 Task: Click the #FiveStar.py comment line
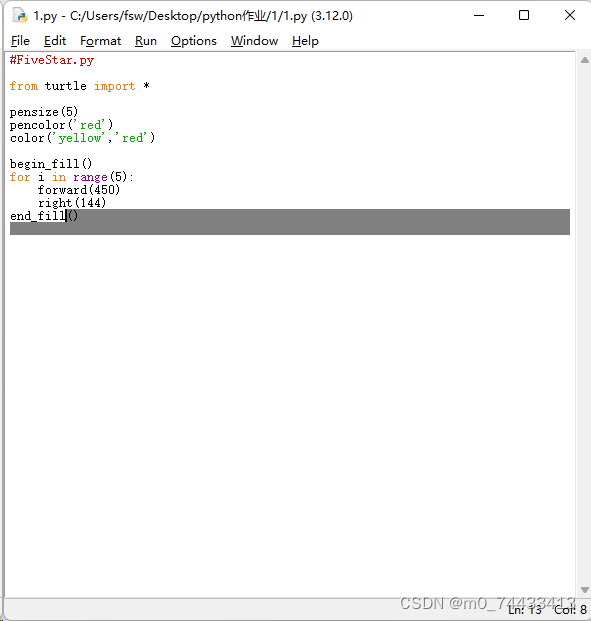[52, 60]
